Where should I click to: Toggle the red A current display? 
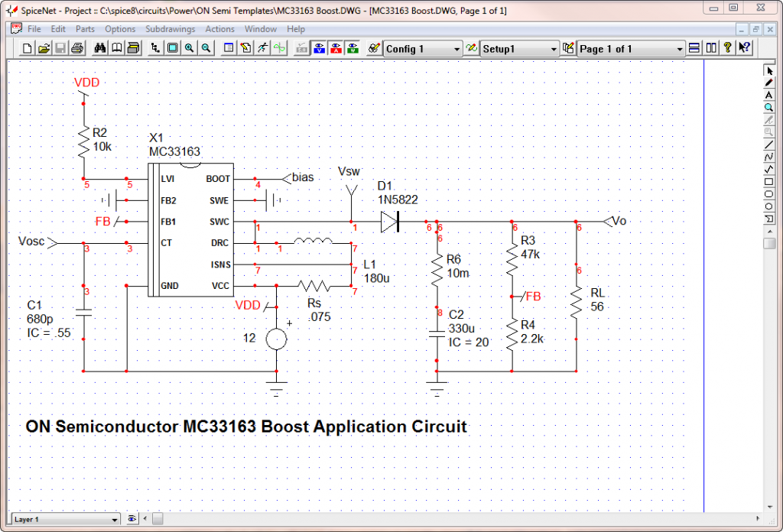(336, 48)
